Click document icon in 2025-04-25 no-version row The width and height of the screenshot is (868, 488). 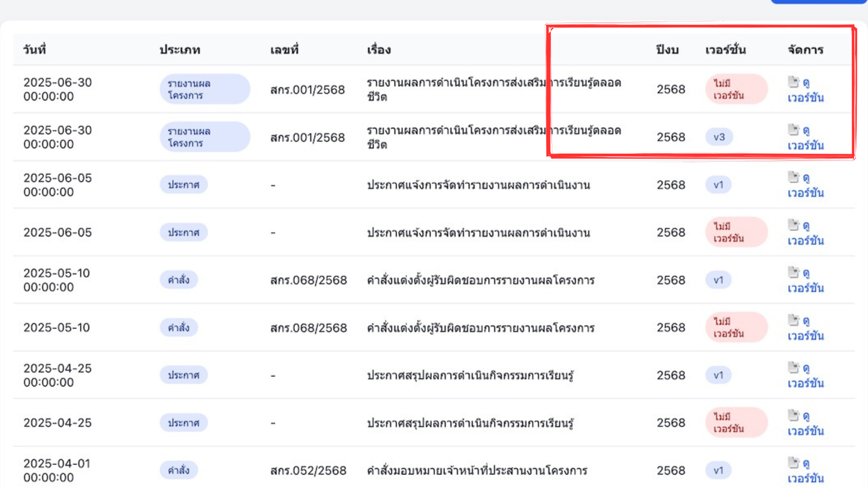point(793,415)
